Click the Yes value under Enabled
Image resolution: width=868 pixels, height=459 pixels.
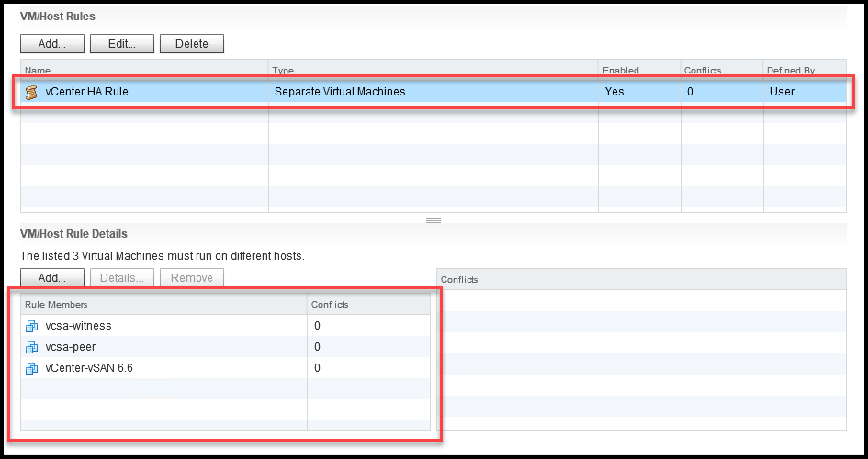614,92
